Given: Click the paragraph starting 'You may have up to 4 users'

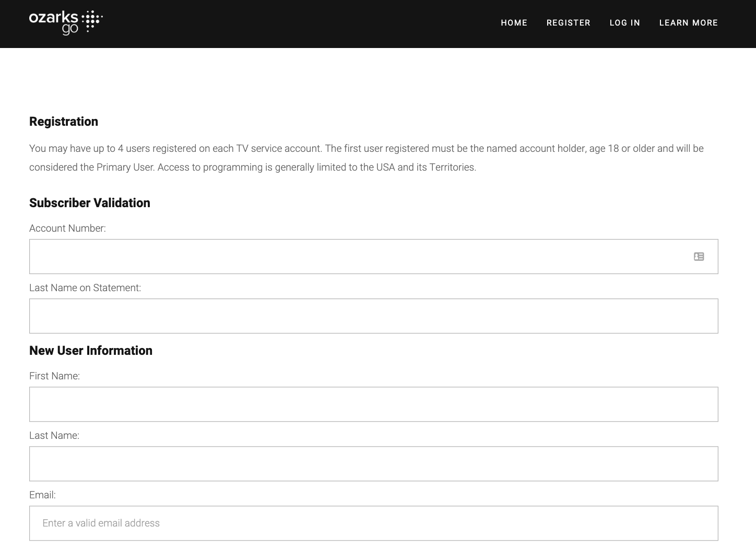Looking at the screenshot, I should pos(367,158).
